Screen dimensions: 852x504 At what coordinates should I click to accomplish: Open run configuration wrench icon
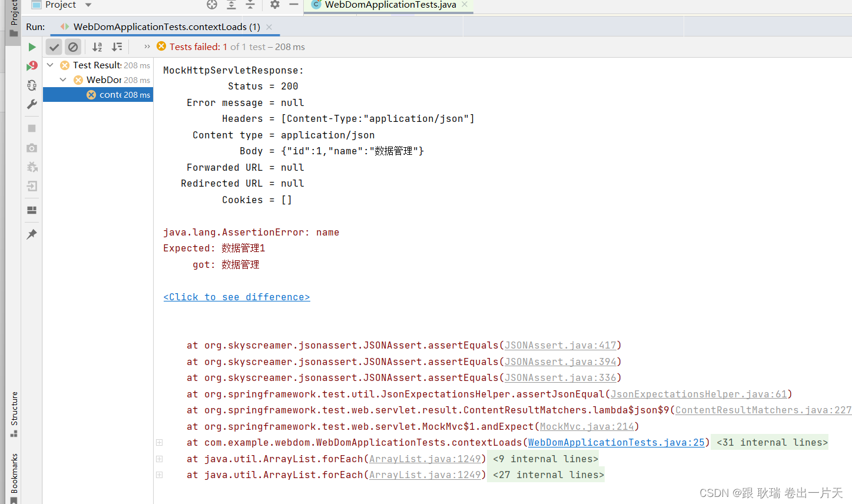tap(32, 104)
